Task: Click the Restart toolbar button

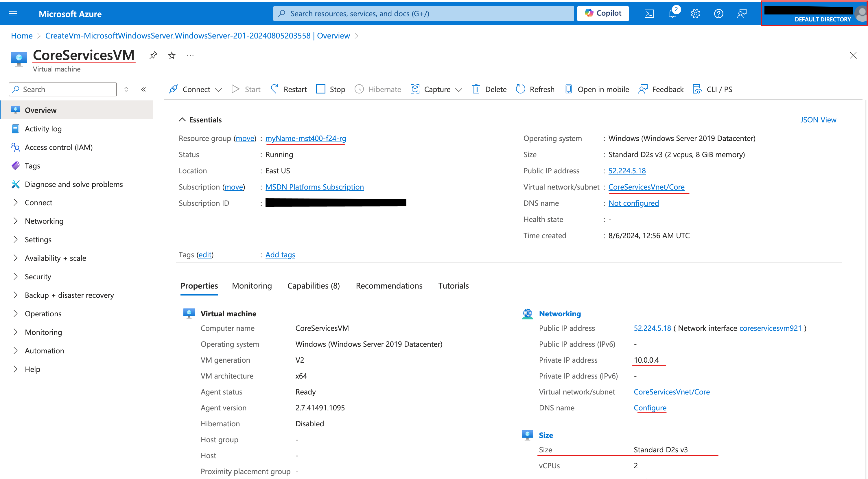Action: tap(289, 89)
